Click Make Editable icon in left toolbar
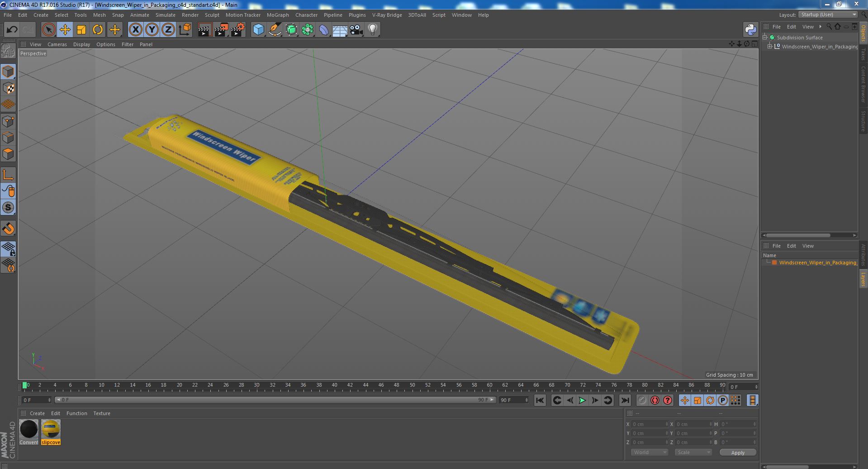This screenshot has width=868, height=469. coord(8,52)
